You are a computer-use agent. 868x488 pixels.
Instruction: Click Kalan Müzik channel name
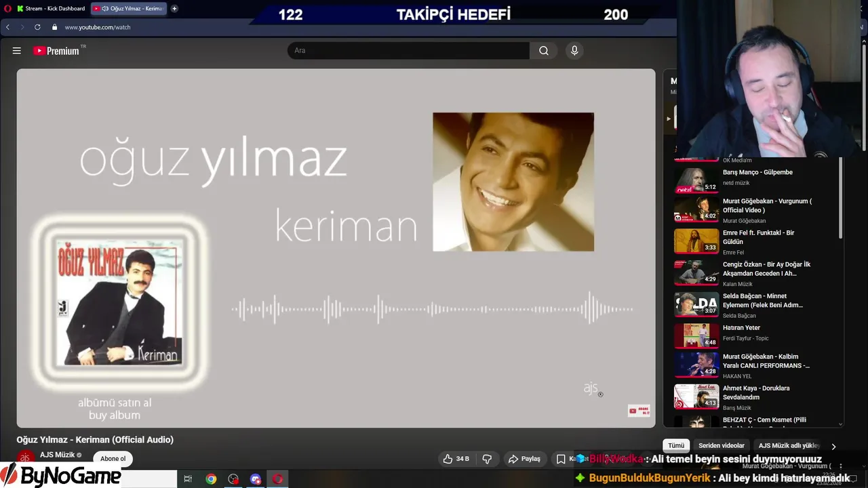coord(738,284)
